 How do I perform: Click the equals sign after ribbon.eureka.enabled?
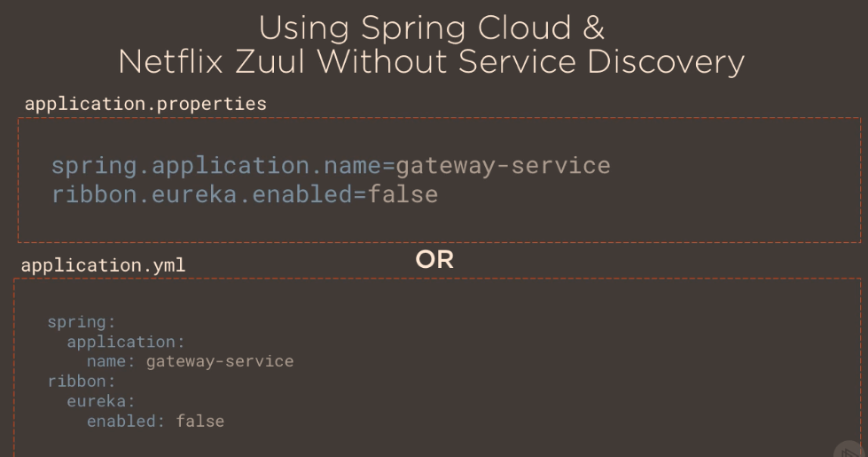click(x=360, y=194)
